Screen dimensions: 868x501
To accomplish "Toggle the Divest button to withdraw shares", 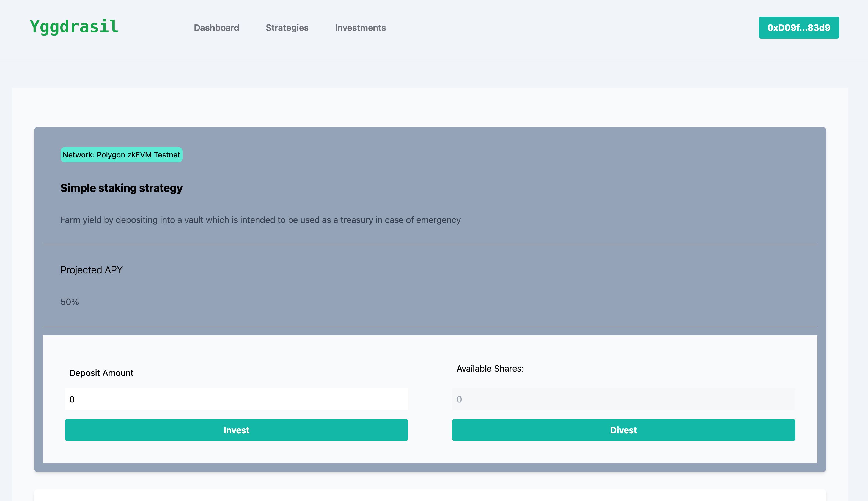I will 623,429.
